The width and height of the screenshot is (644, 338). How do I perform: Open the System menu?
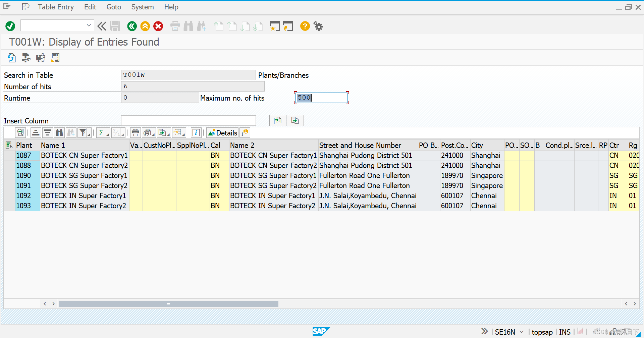(x=143, y=7)
